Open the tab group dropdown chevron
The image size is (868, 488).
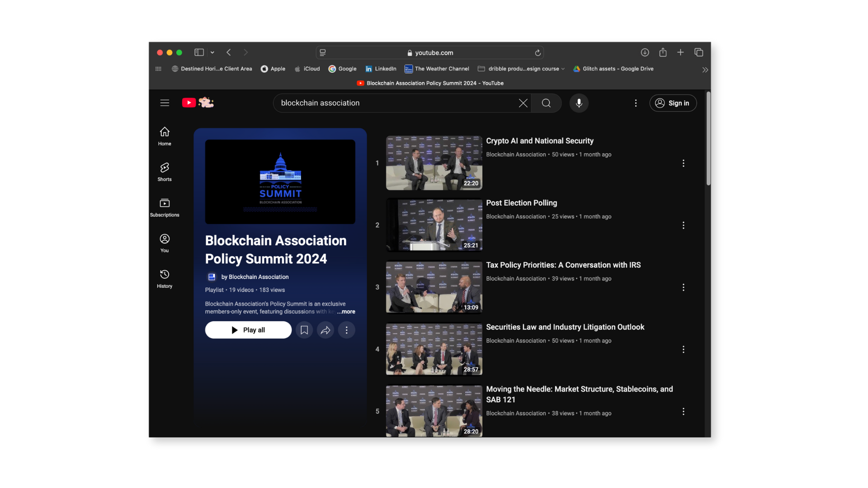coord(212,52)
